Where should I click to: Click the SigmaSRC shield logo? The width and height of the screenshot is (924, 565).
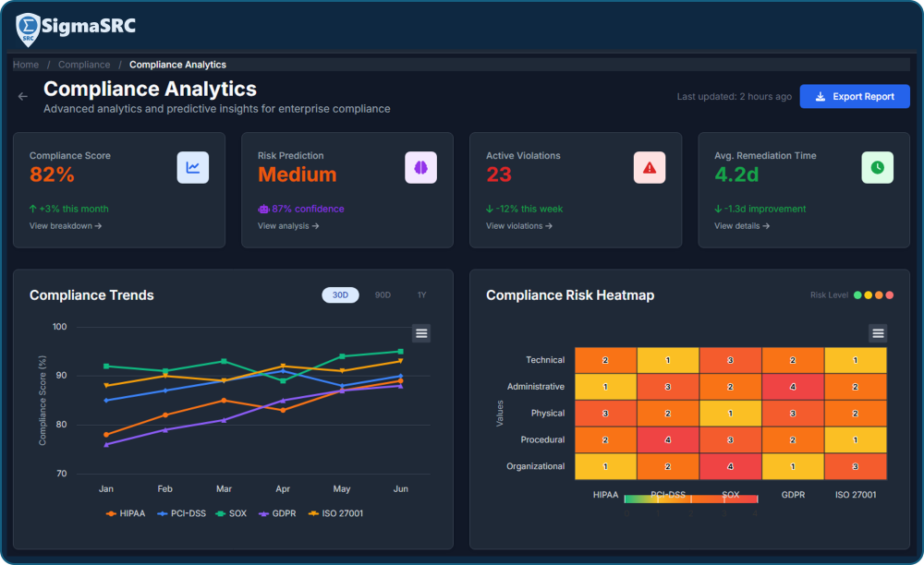pos(28,30)
